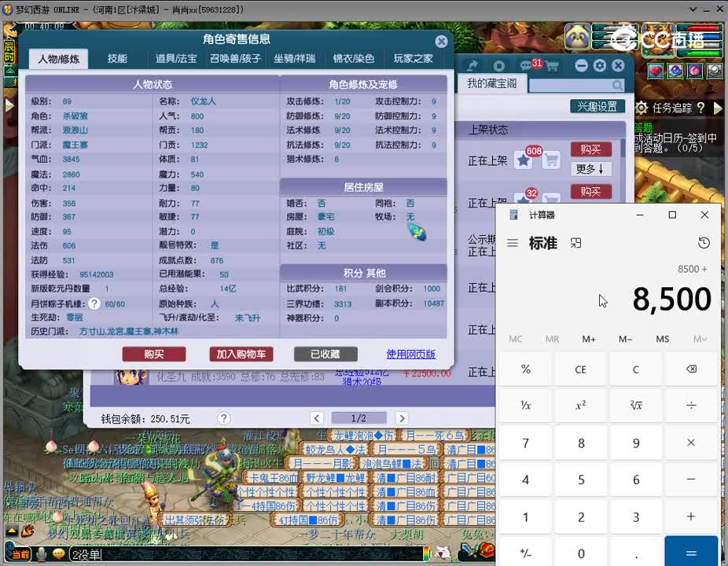Click the calculator 1/x reciprocal button
728x566 pixels.
(x=526, y=406)
